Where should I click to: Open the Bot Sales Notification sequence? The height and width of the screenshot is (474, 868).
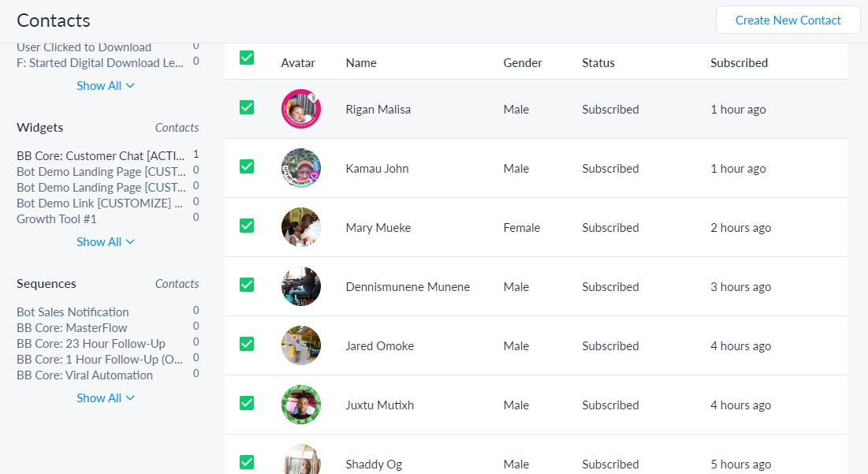click(73, 312)
